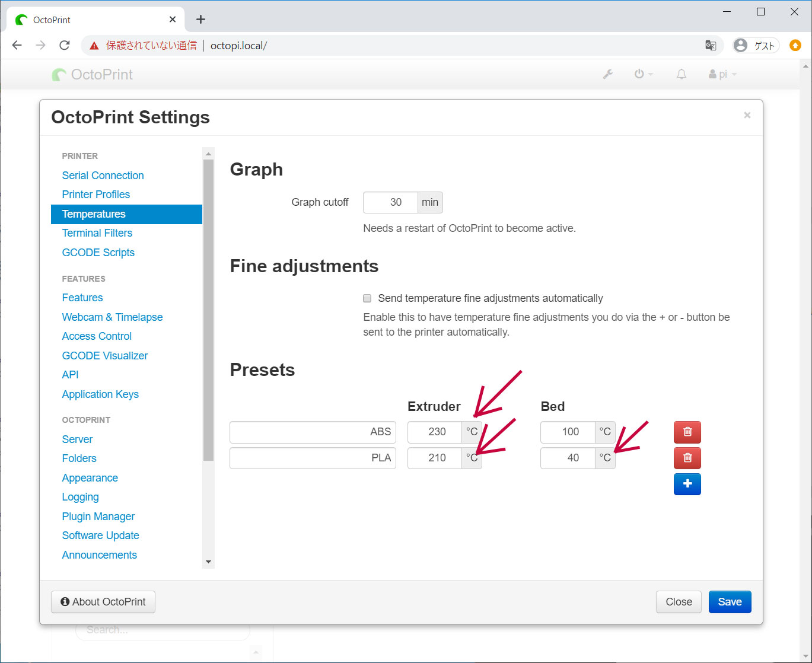This screenshot has width=812, height=663.
Task: Open the system power menu icon
Action: tap(643, 74)
